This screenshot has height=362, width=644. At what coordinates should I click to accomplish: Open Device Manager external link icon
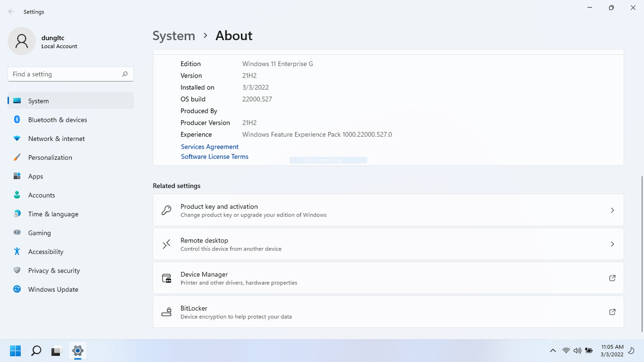(612, 278)
